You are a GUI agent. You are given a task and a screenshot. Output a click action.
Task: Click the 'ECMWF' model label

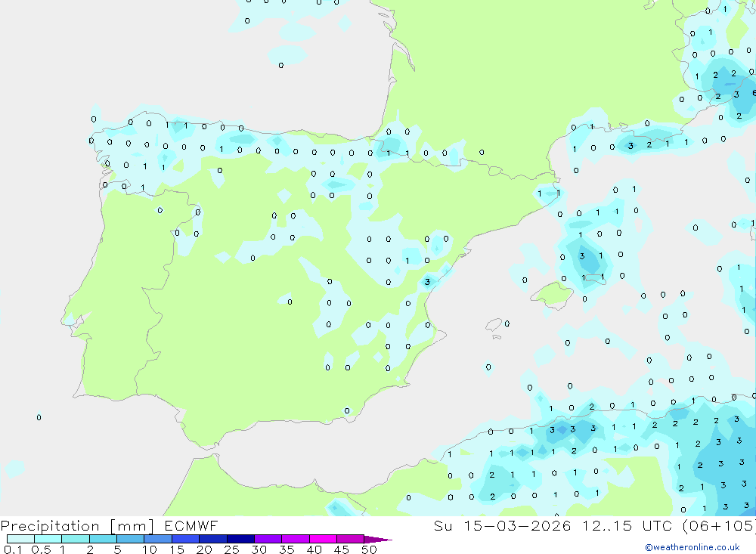coord(191,525)
